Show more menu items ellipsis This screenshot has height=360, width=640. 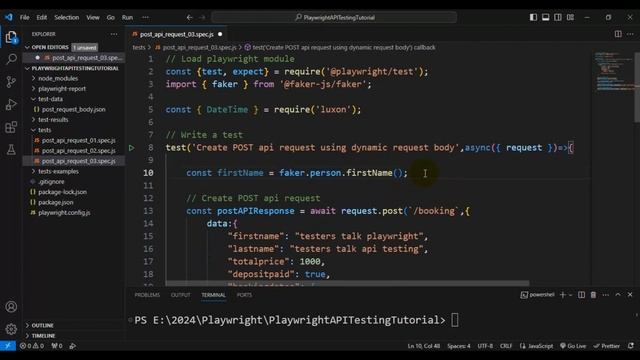[x=145, y=18]
